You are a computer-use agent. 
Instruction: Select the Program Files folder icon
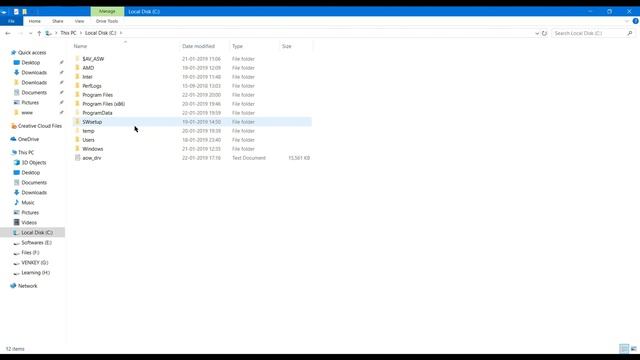pos(77,95)
